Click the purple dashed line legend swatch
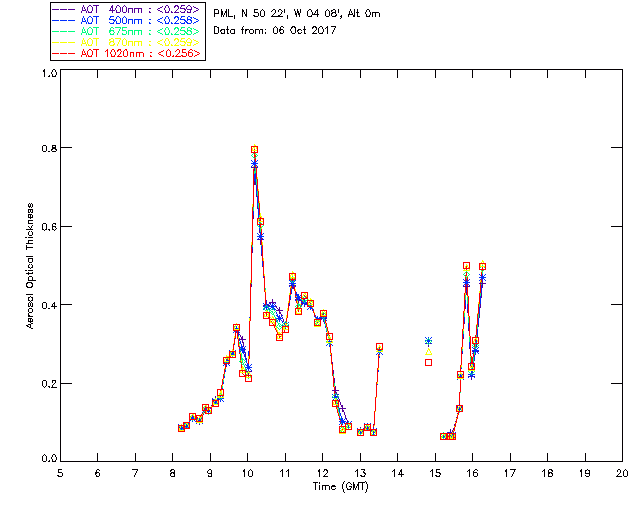 [64, 9]
